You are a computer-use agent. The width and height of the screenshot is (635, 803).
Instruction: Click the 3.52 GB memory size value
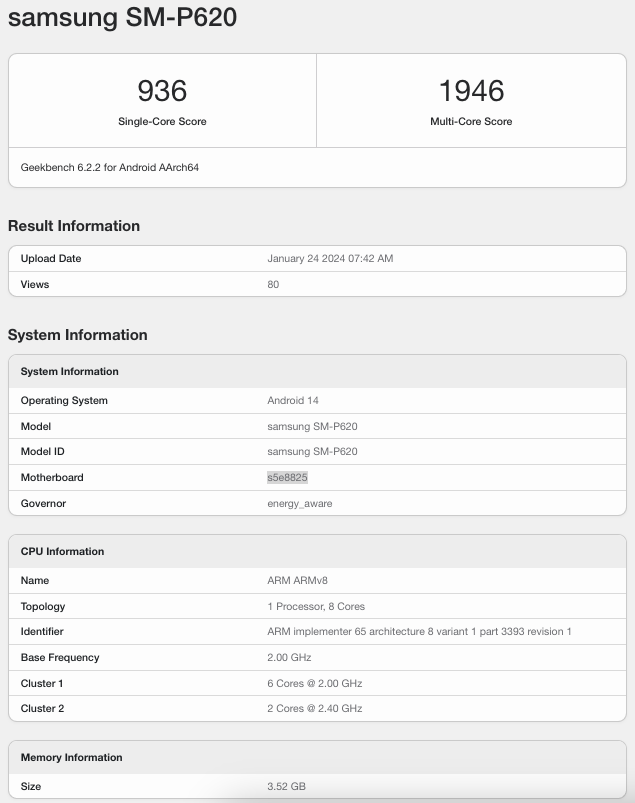coord(287,786)
